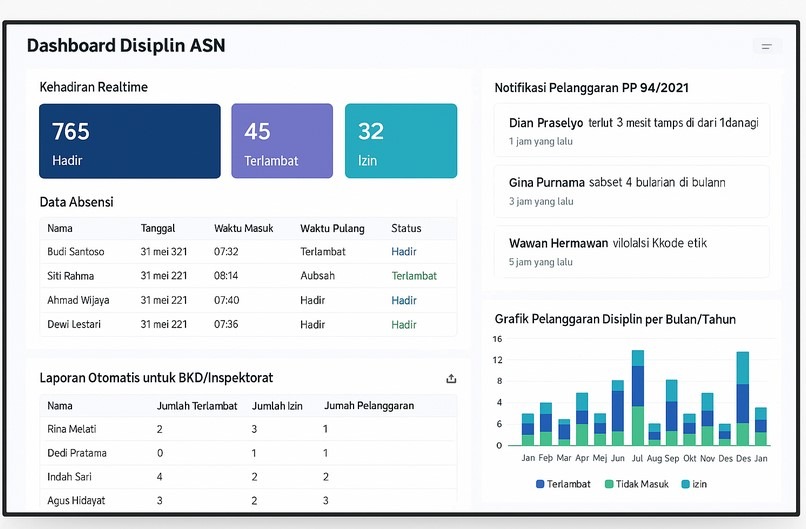
Task: Sort report by Jumlah Terlambat header
Action: (197, 406)
